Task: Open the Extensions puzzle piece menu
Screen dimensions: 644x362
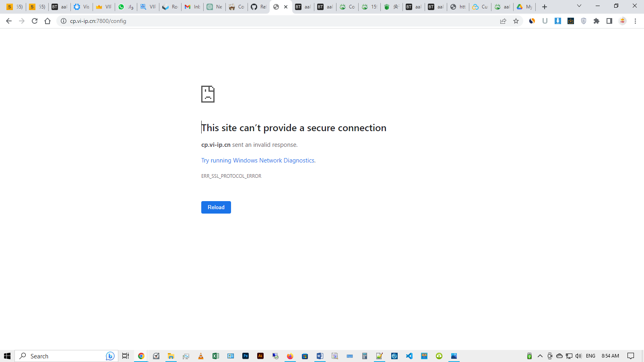Action: (x=597, y=21)
